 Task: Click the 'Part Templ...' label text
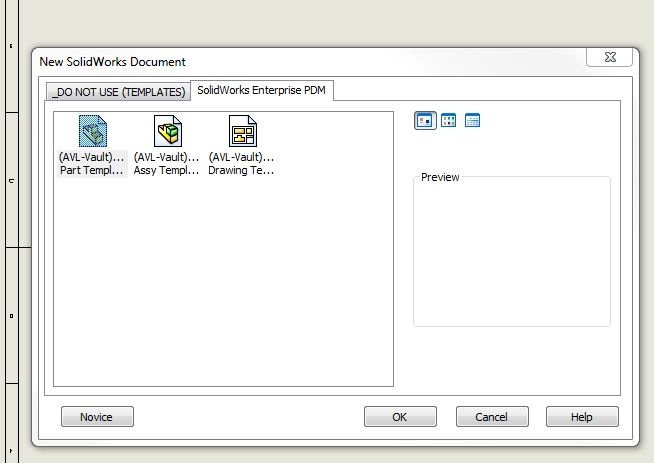92,170
